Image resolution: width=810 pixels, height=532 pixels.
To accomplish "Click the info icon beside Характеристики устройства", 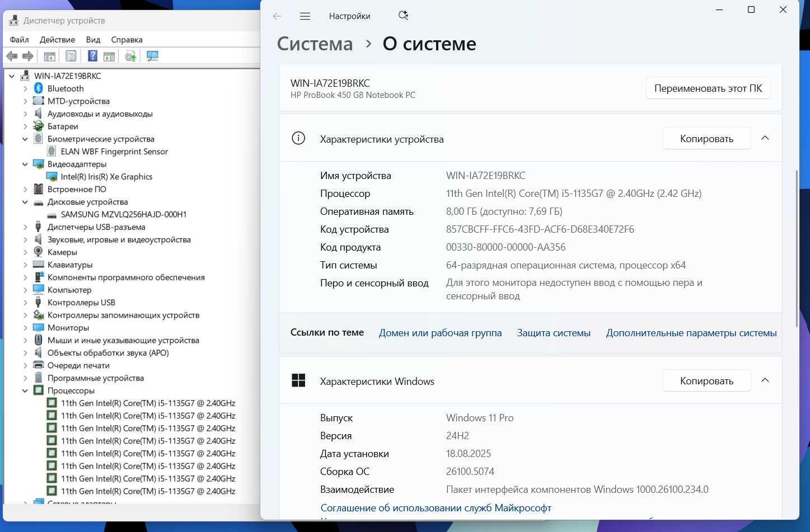I will [298, 138].
